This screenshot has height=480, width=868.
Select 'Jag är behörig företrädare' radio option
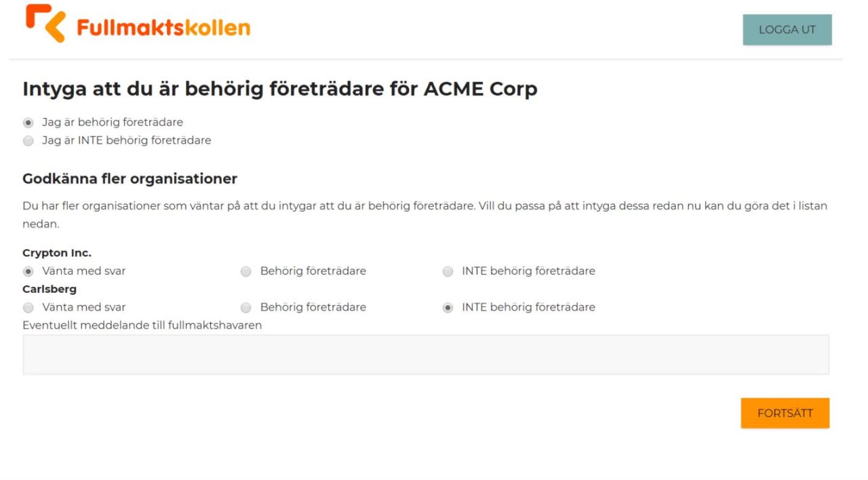(28, 123)
